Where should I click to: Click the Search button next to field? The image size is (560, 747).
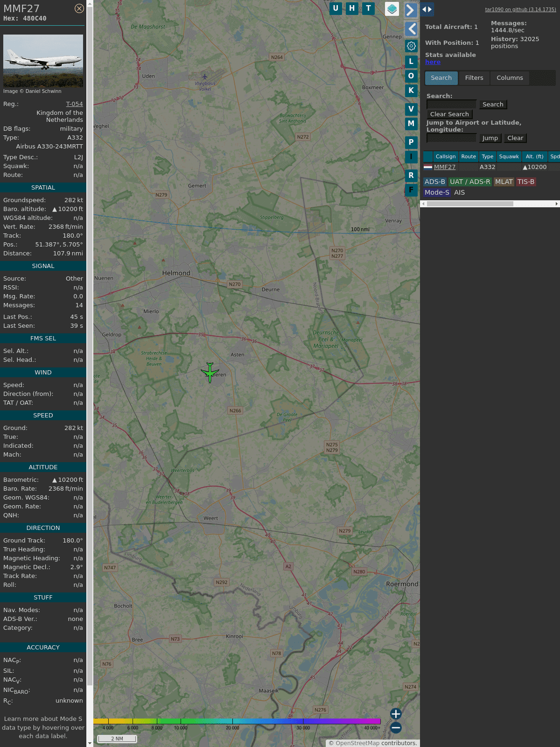click(493, 105)
